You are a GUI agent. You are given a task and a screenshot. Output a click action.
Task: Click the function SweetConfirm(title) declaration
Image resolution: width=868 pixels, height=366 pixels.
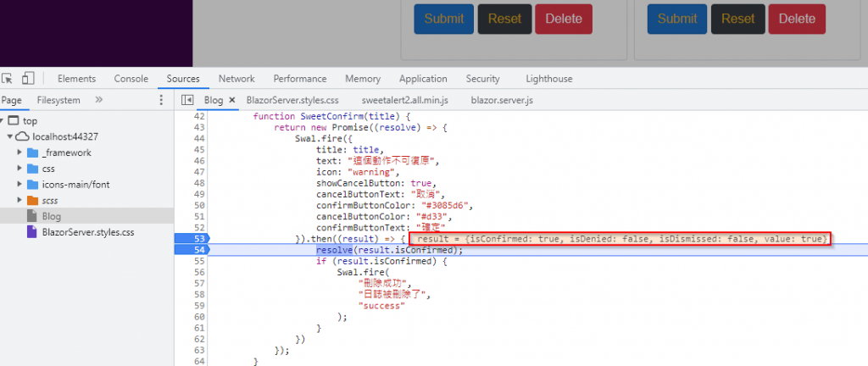[331, 116]
